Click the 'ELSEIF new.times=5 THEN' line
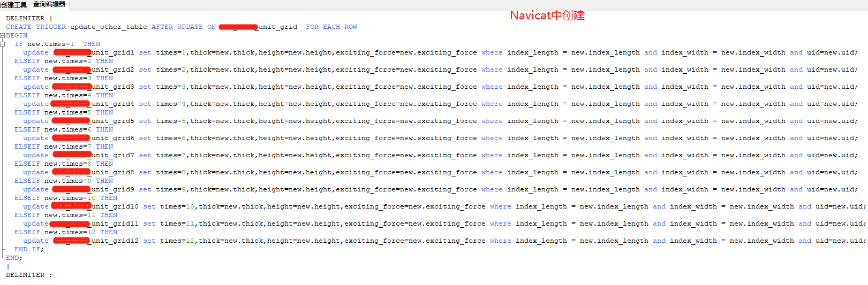Screen dimensions: 868x285 pos(64,112)
